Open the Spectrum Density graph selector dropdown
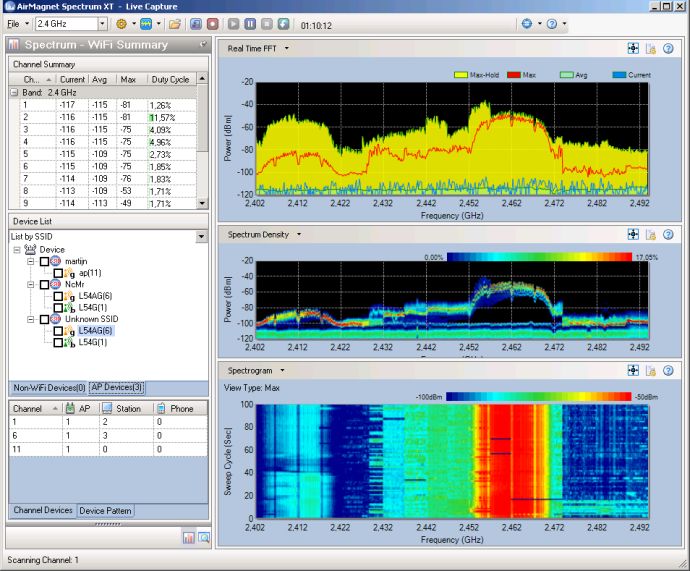 [x=299, y=234]
